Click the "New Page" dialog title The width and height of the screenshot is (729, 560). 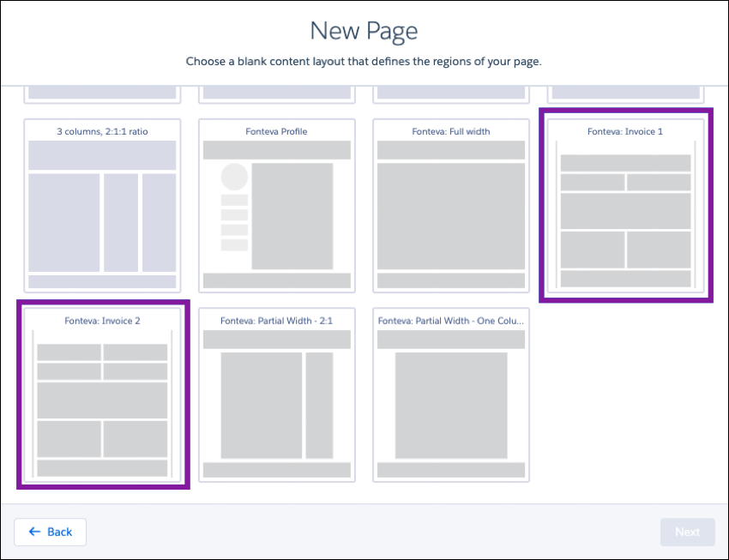coord(364,31)
